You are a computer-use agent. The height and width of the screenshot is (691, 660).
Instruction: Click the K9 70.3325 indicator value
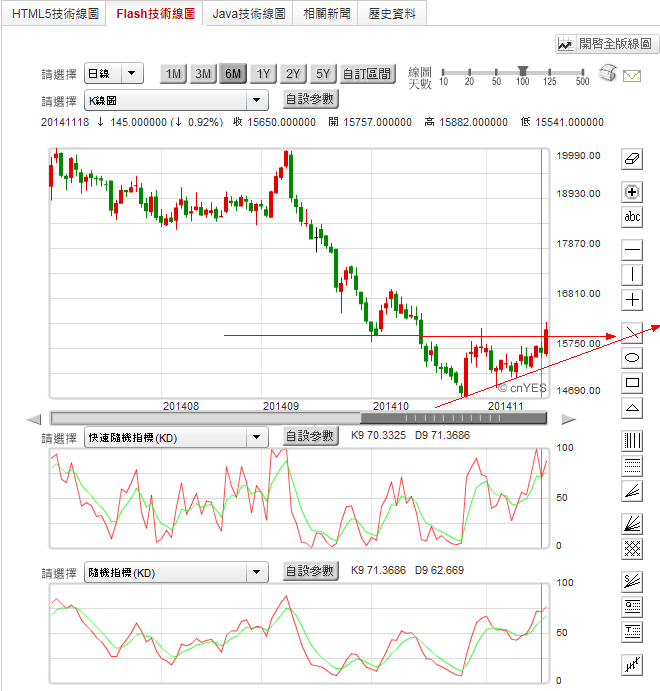coord(378,435)
